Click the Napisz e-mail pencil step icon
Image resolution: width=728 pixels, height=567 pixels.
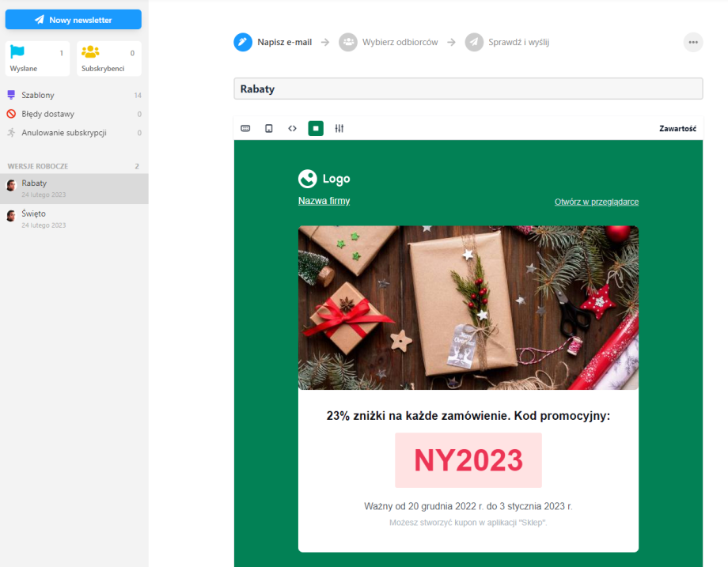243,42
